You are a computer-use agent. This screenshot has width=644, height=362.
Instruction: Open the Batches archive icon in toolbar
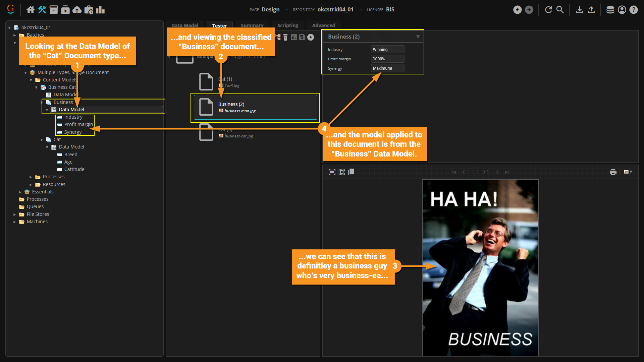tap(54, 10)
